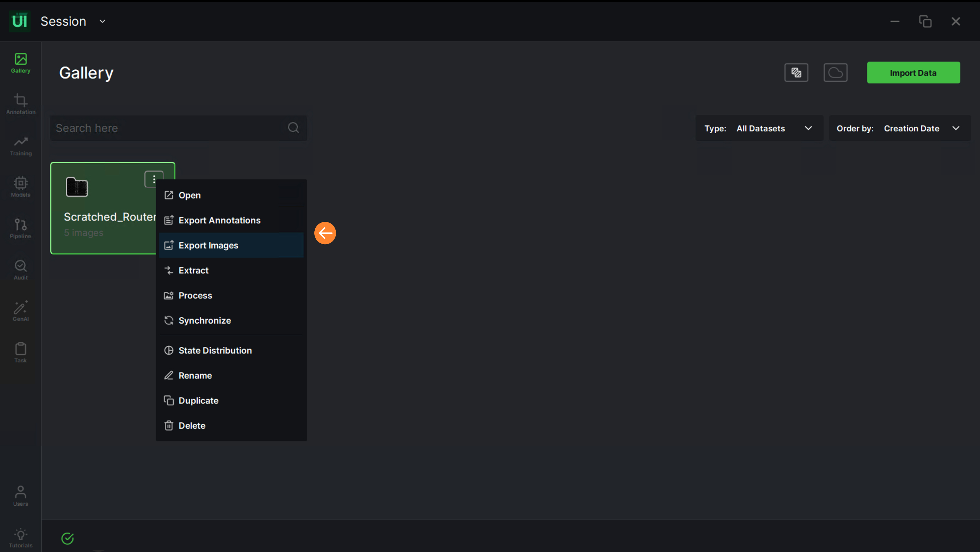The width and height of the screenshot is (980, 552).
Task: Launch the GenAI wand icon
Action: pos(20,311)
